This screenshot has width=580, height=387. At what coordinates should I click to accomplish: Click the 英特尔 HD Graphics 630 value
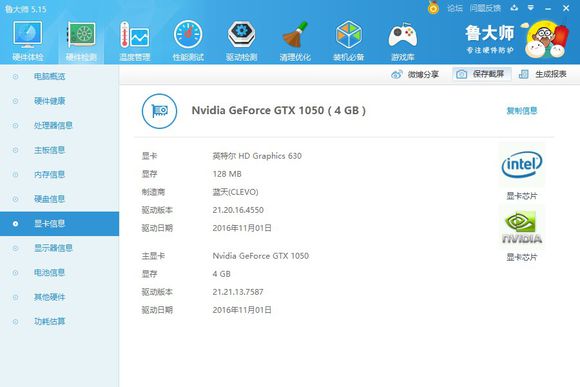(257, 156)
